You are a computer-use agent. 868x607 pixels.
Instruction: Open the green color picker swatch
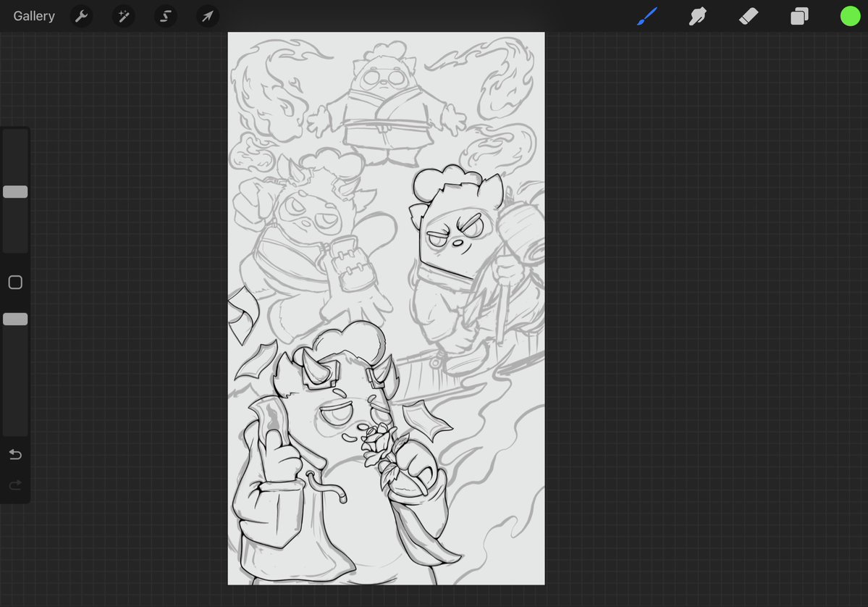[851, 16]
